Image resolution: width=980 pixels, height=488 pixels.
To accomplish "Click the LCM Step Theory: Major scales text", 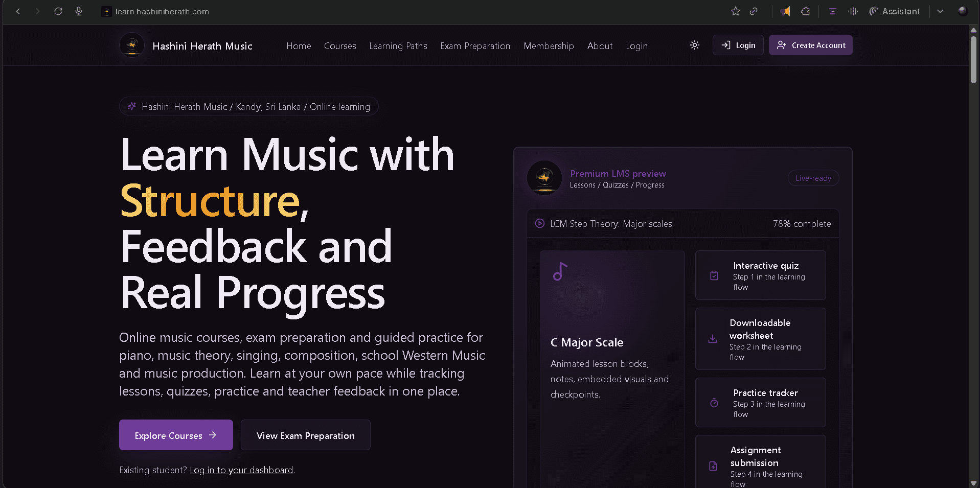I will click(x=611, y=224).
